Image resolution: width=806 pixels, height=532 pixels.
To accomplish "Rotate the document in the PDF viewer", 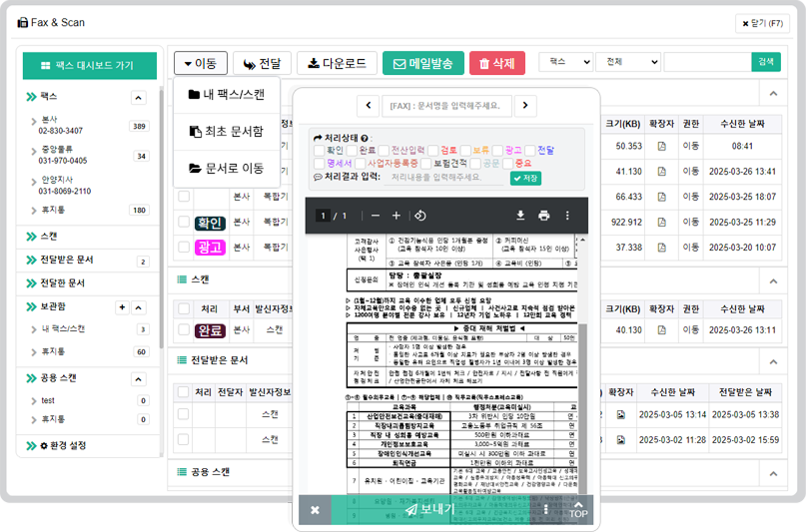I will pos(419,216).
